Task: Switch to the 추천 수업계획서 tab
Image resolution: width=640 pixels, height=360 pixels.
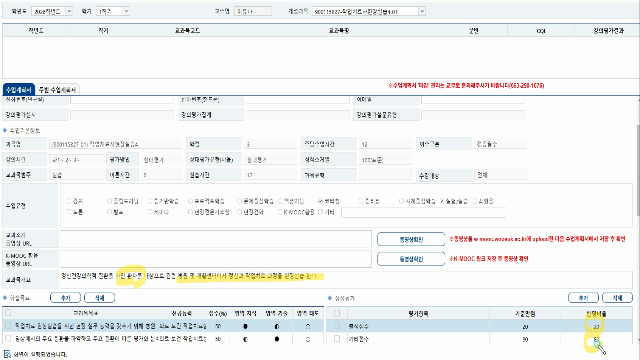Action: [x=57, y=89]
